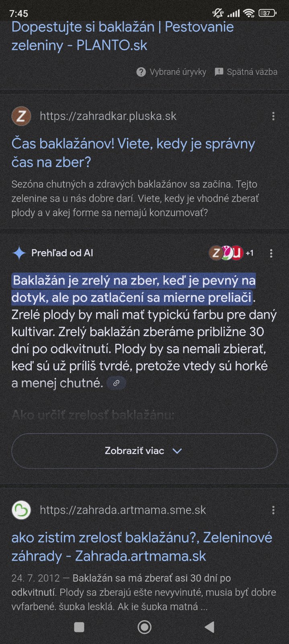This screenshot has width=289, height=644.
Task: Open Čas baklažánov article link
Action: point(133,153)
